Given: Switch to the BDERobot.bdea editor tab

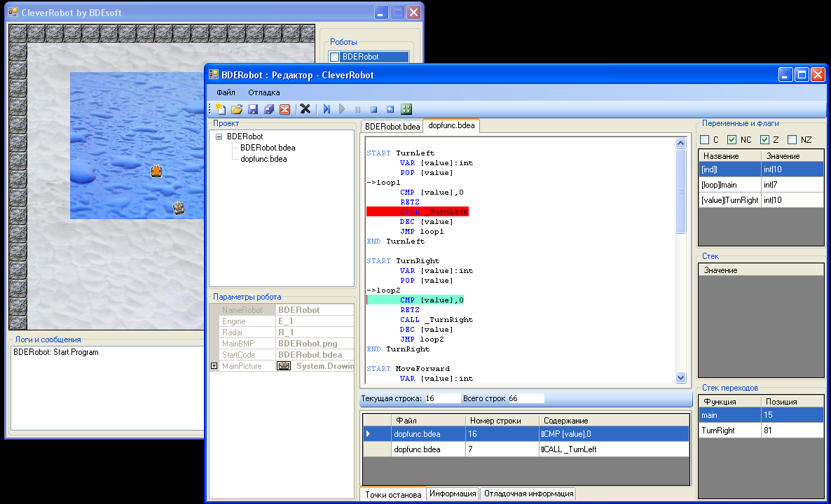Looking at the screenshot, I should (392, 127).
